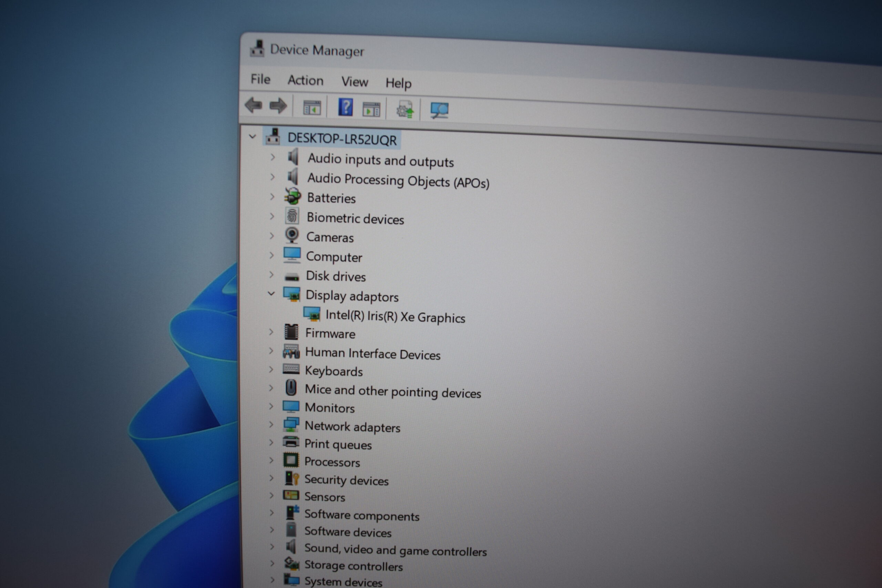This screenshot has width=882, height=588.
Task: Click the Batteries category icon
Action: point(293,196)
